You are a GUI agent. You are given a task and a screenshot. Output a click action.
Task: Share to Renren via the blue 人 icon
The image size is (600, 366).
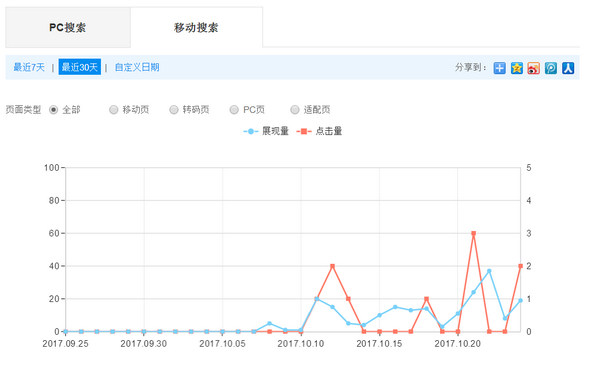coord(568,68)
